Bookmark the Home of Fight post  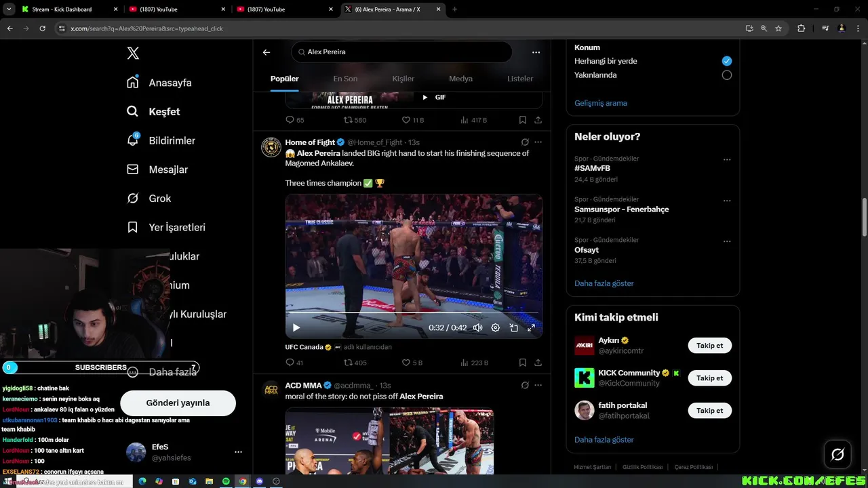(522, 363)
